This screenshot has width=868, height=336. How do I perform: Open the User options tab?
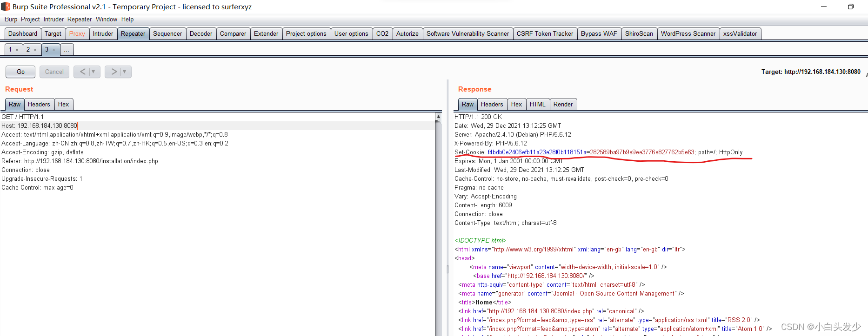click(351, 33)
